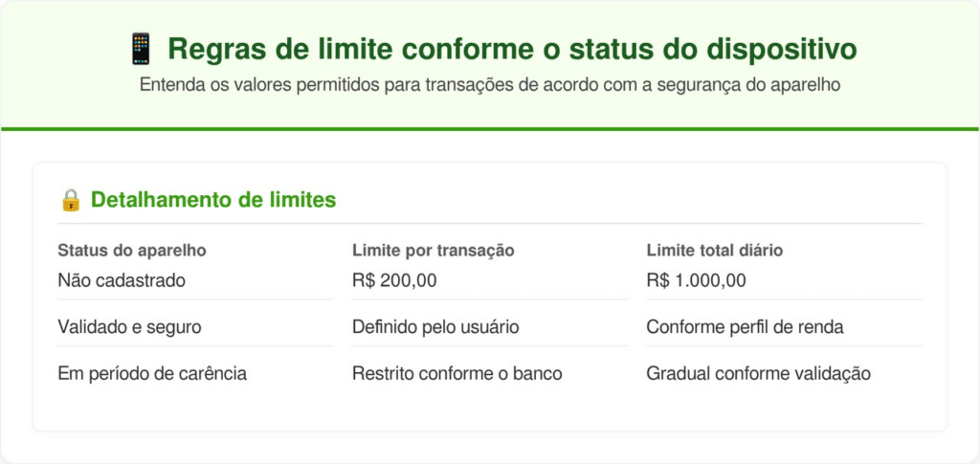Click the 'Gradual conforme validação' cell
The height and width of the screenshot is (464, 980).
click(758, 373)
